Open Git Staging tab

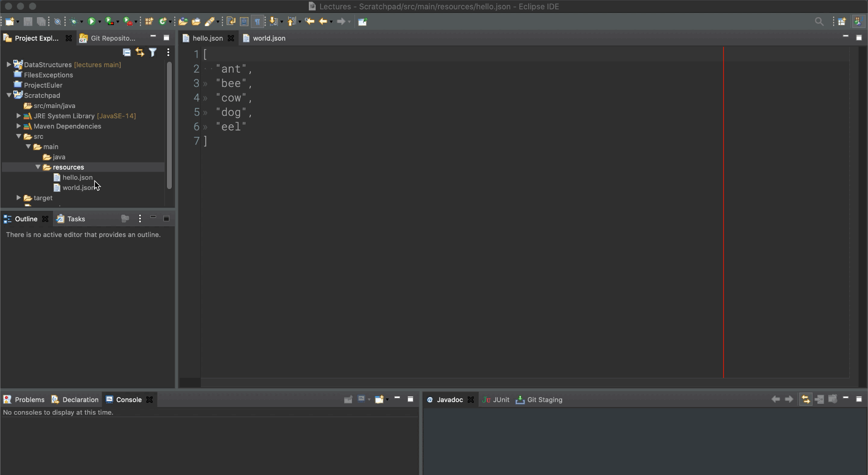(x=539, y=399)
